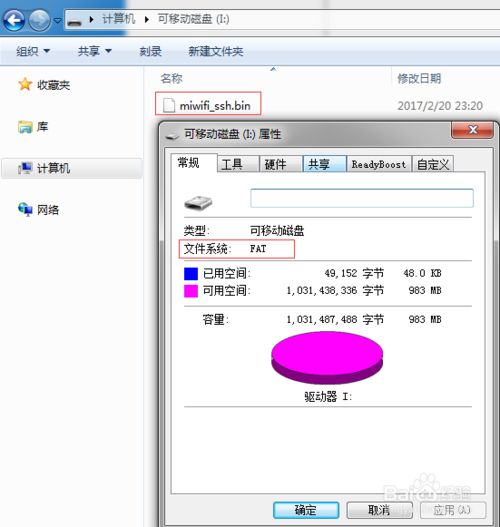
Task: Open 收藏夹 in the navigation pane
Action: (53, 85)
